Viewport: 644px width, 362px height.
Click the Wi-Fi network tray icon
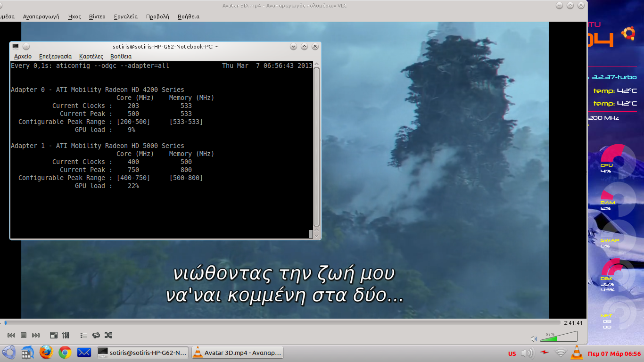pyautogui.click(x=560, y=353)
